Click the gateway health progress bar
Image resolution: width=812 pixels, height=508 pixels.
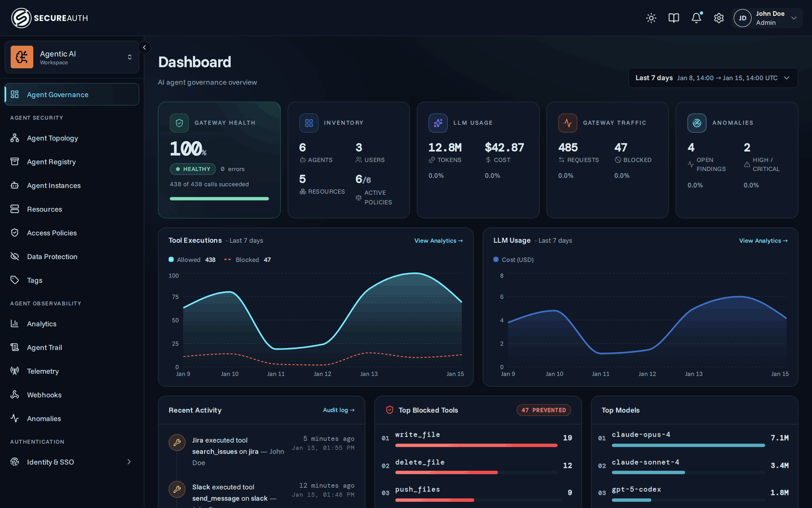(219, 199)
